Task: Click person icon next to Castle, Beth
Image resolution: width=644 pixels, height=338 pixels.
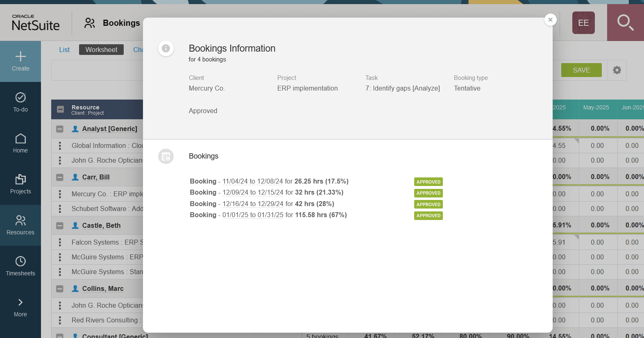Action: (x=75, y=225)
